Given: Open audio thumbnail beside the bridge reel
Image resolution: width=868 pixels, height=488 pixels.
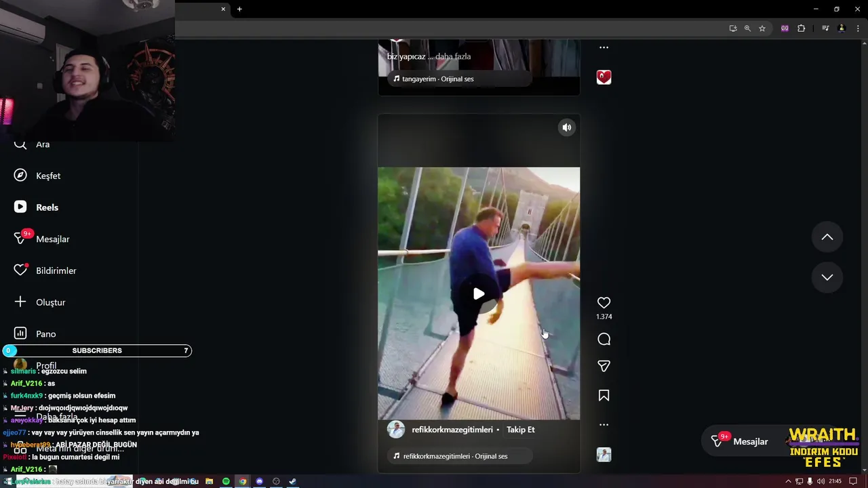Looking at the screenshot, I should point(604,455).
